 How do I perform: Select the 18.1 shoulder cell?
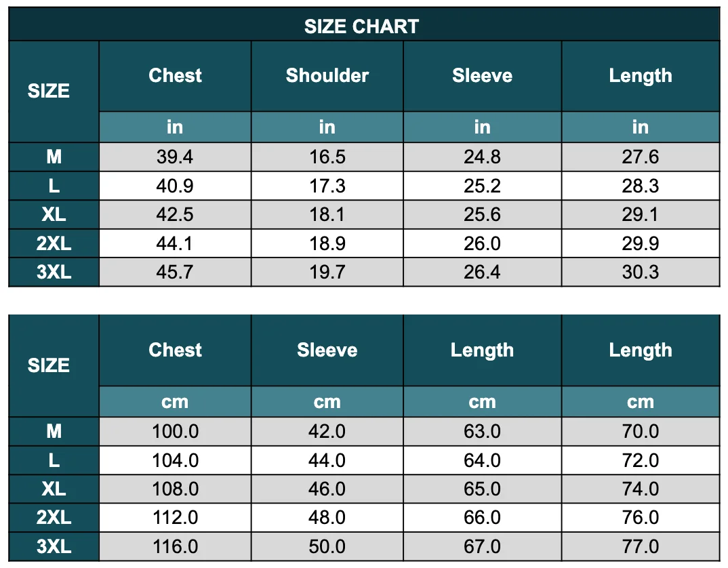[x=327, y=215]
